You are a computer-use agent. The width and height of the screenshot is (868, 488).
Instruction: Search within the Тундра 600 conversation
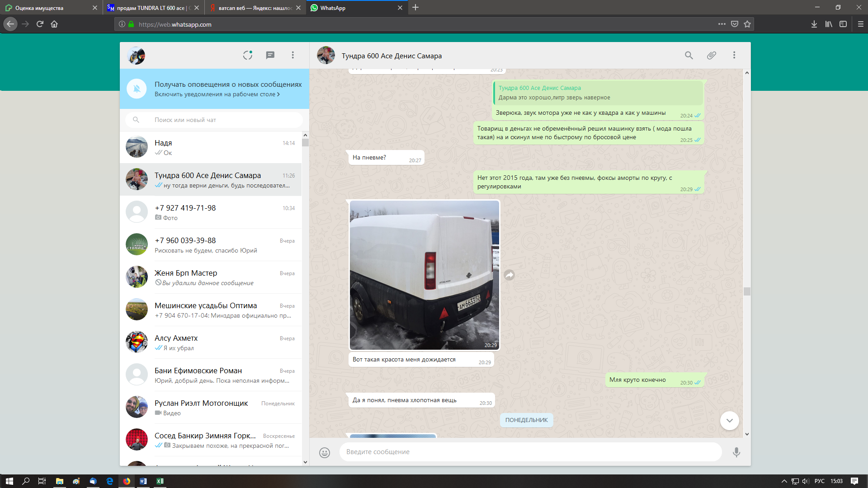coord(689,55)
